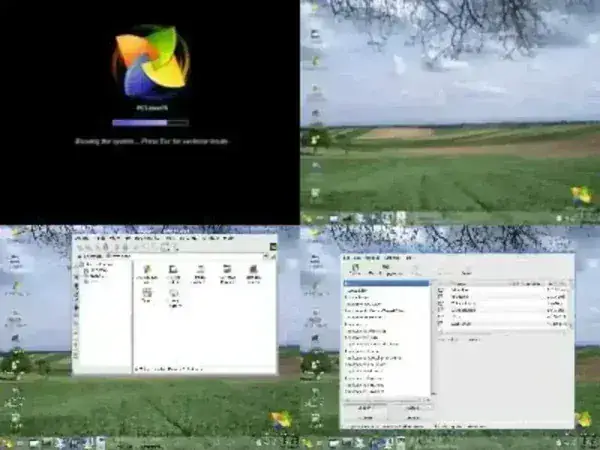This screenshot has width=600, height=450.
Task: Open the start menu on the empty desktop screenshot
Action: [307, 218]
